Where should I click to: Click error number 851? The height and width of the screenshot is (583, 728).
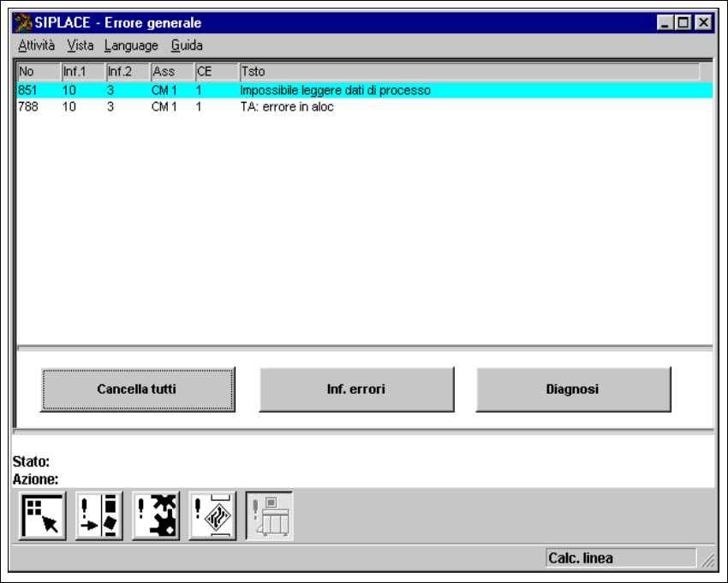pos(27,90)
